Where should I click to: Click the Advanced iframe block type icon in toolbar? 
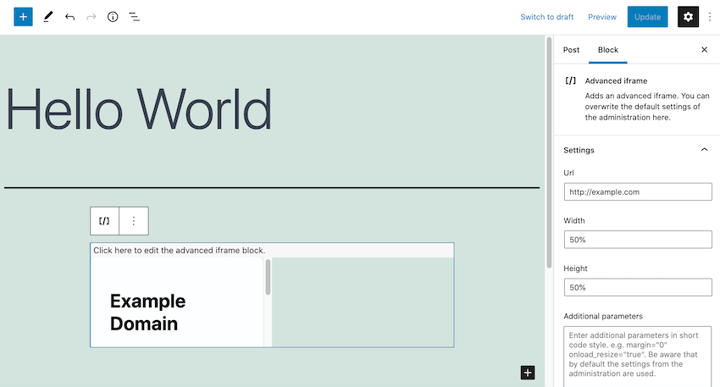(104, 221)
